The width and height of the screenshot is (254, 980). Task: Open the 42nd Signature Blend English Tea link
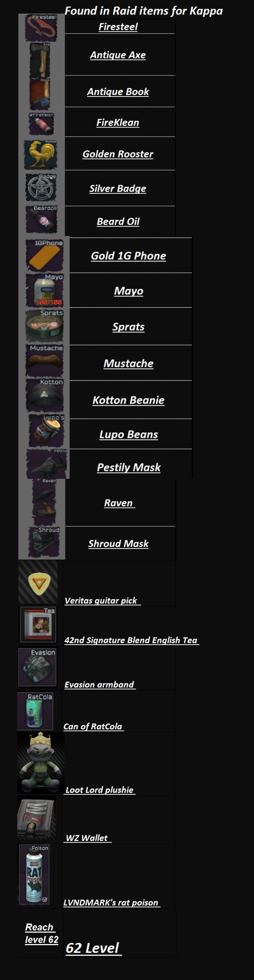point(132,640)
